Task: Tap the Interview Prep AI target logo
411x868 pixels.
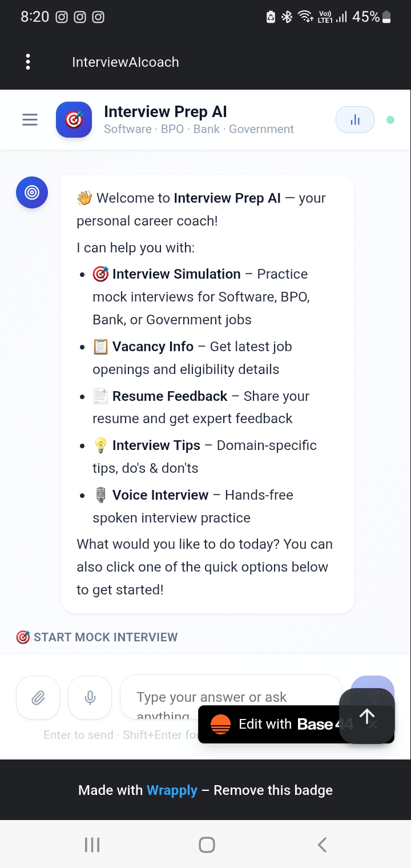Action: (74, 119)
